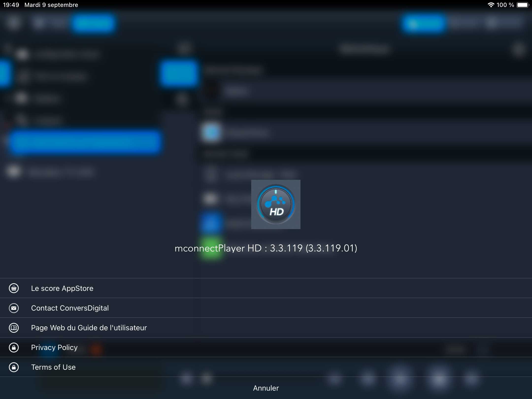Screen dimensions: 532x399
Task: Tap the date Mardi 9 septembre
Action: 51,5
